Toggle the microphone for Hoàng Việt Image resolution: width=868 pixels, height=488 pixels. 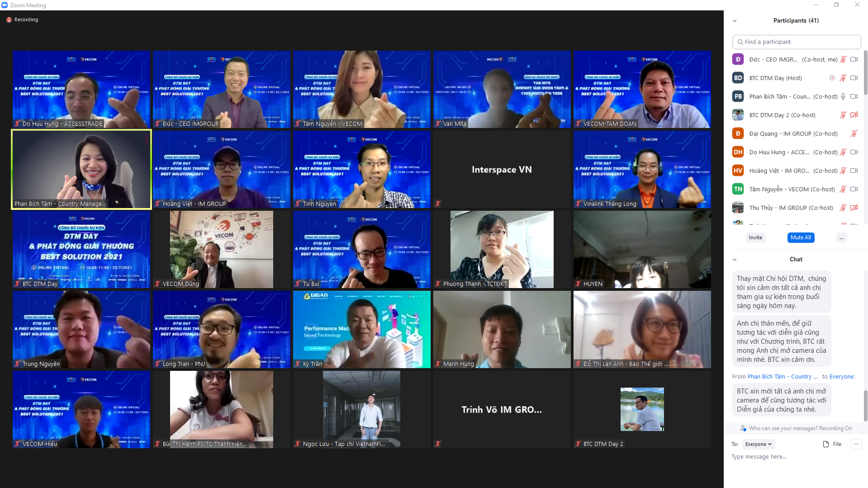click(843, 171)
